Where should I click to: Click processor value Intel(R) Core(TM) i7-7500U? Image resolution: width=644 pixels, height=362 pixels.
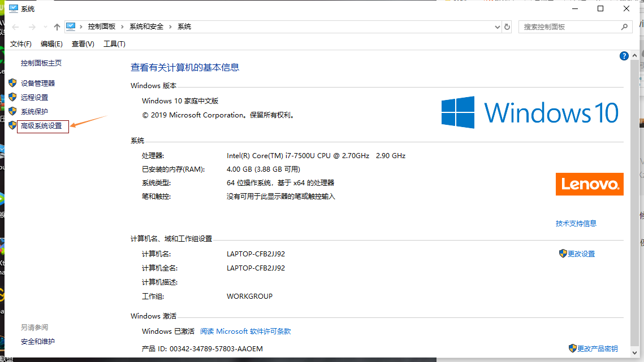point(316,156)
